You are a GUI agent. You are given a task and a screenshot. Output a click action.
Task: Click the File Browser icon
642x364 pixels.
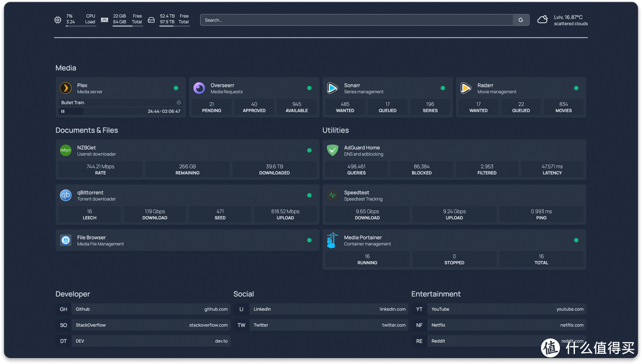point(65,240)
